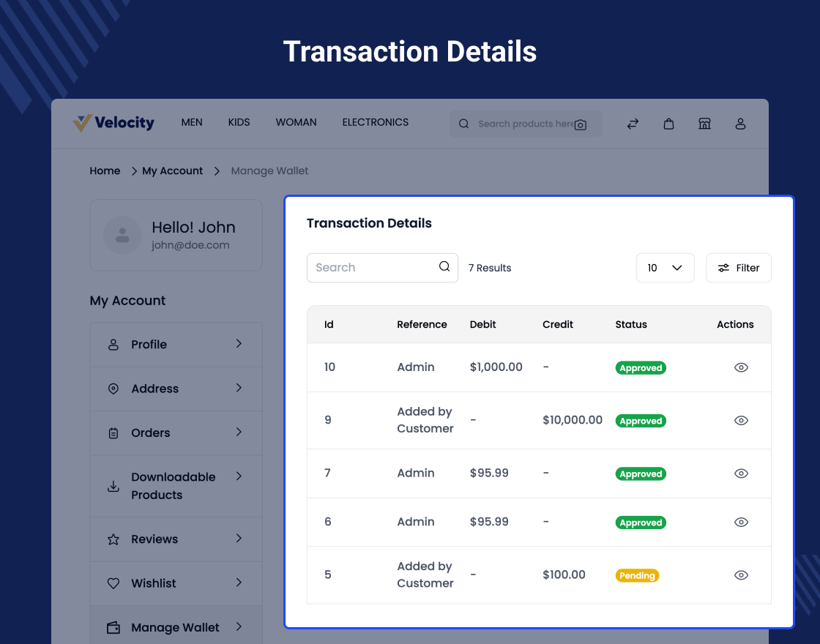
Task: Open the shopping bag icon
Action: click(668, 124)
